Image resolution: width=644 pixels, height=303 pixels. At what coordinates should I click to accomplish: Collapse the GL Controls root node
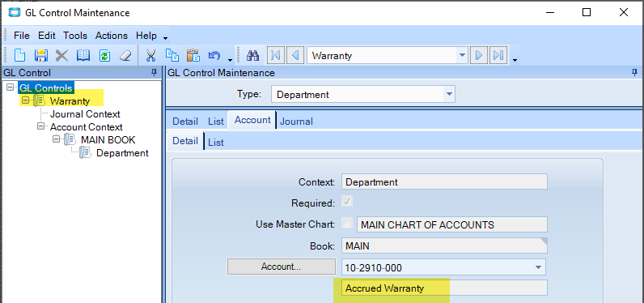11,87
